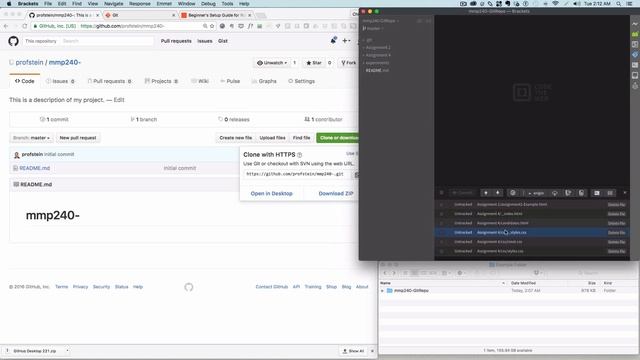Open GitHub notifications bell icon
The height and width of the screenshot is (360, 640).
(x=333, y=40)
